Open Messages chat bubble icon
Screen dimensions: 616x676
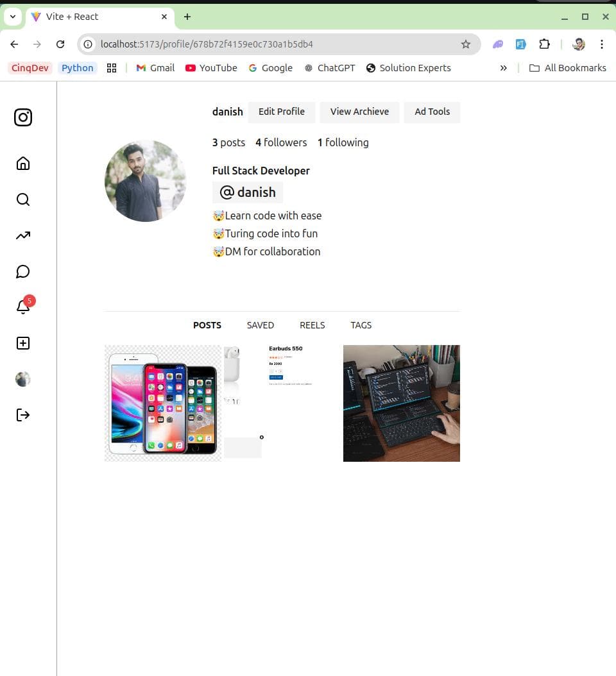point(23,271)
